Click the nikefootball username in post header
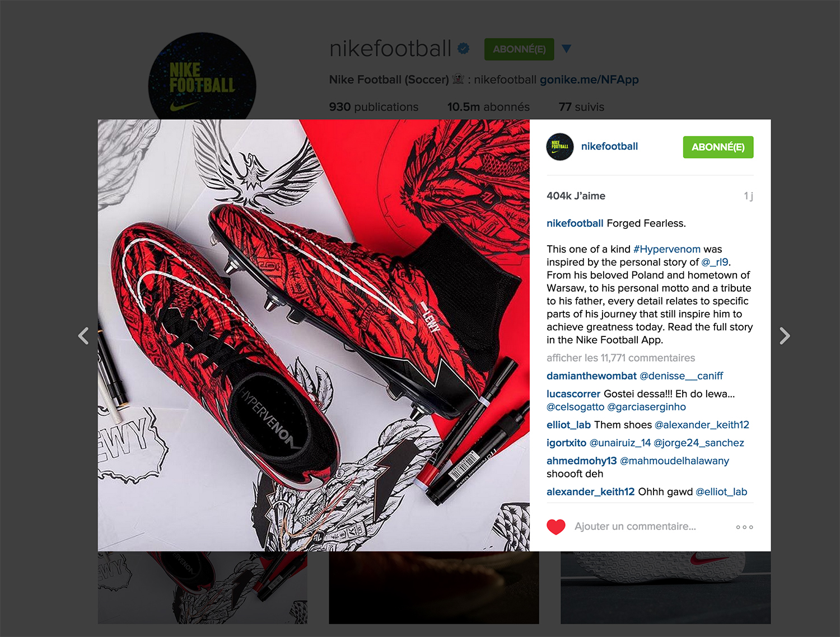The height and width of the screenshot is (637, 840). click(x=609, y=147)
